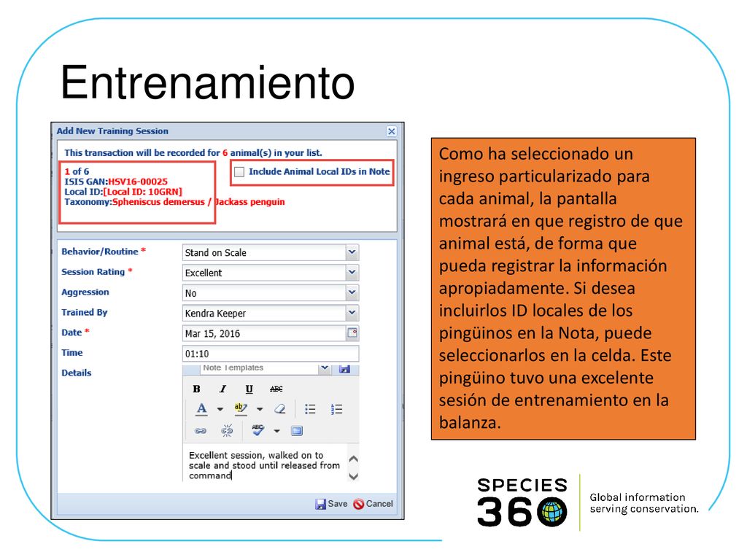Insert a numbered list

point(336,409)
